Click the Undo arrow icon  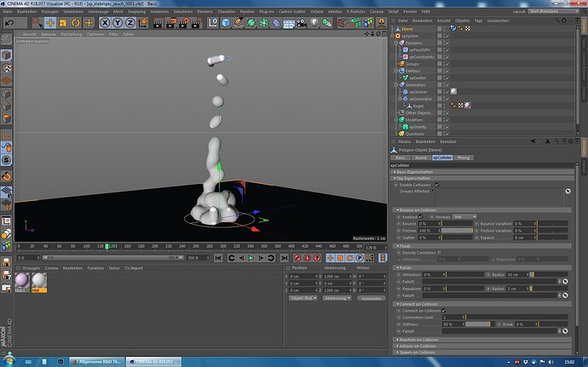(9, 23)
